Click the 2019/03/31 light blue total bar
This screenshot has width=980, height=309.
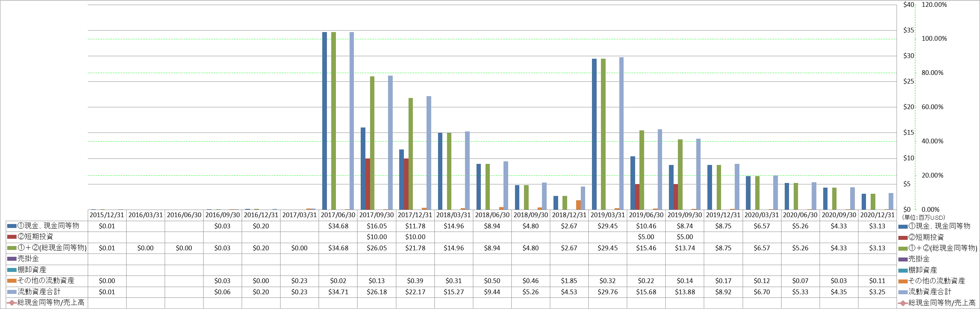(621, 133)
